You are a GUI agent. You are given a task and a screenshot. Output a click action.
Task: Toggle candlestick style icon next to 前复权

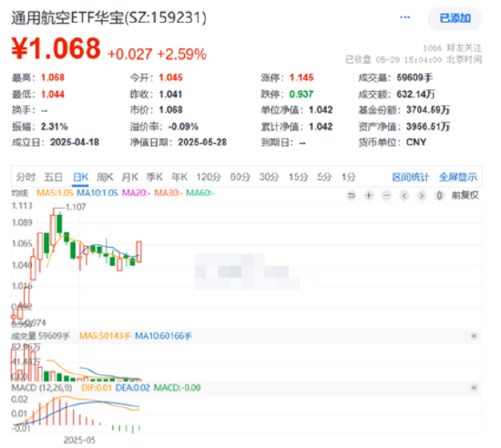click(439, 196)
